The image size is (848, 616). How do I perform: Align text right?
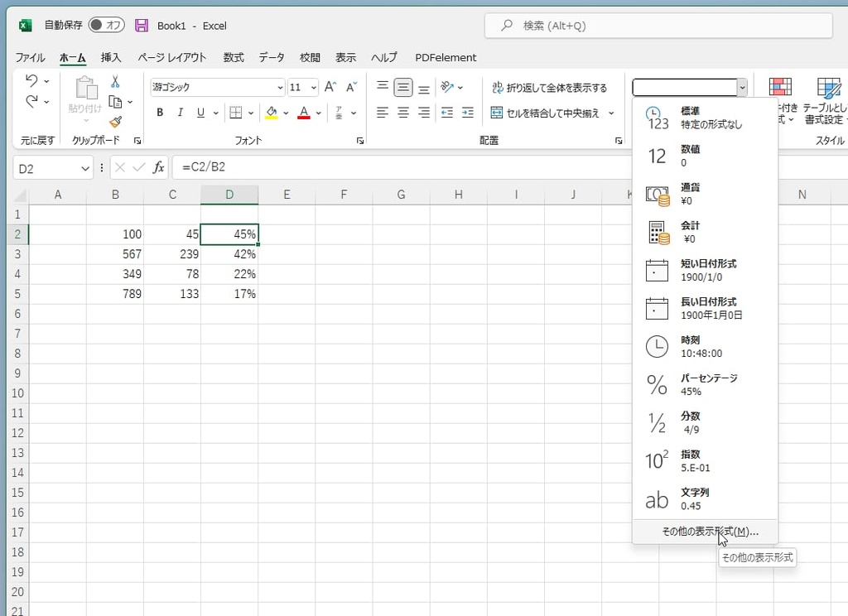pos(424,113)
